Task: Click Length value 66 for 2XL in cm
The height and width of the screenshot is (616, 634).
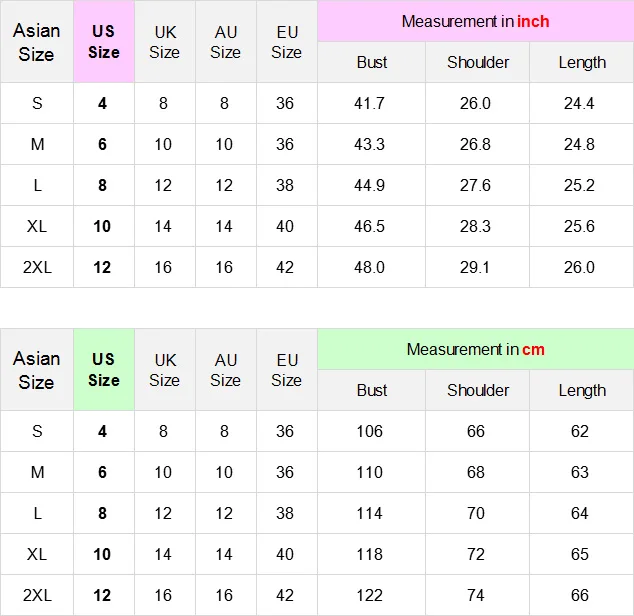Action: (x=580, y=595)
